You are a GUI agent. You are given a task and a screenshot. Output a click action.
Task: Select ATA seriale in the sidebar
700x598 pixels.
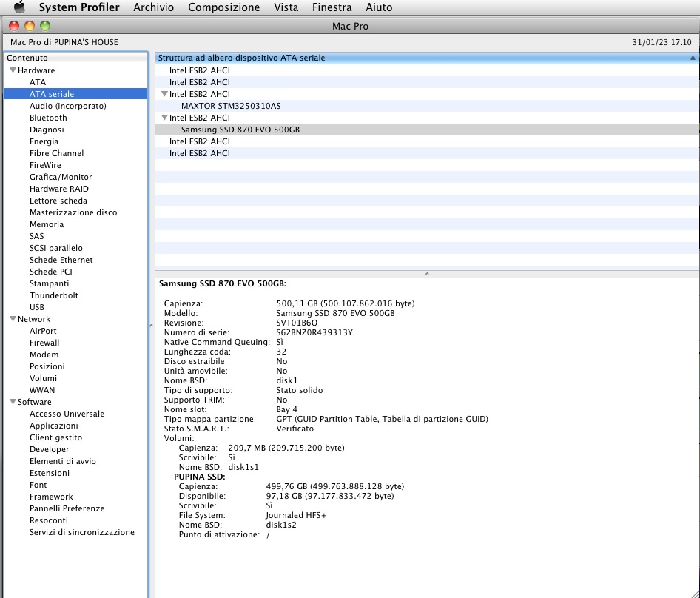75,94
